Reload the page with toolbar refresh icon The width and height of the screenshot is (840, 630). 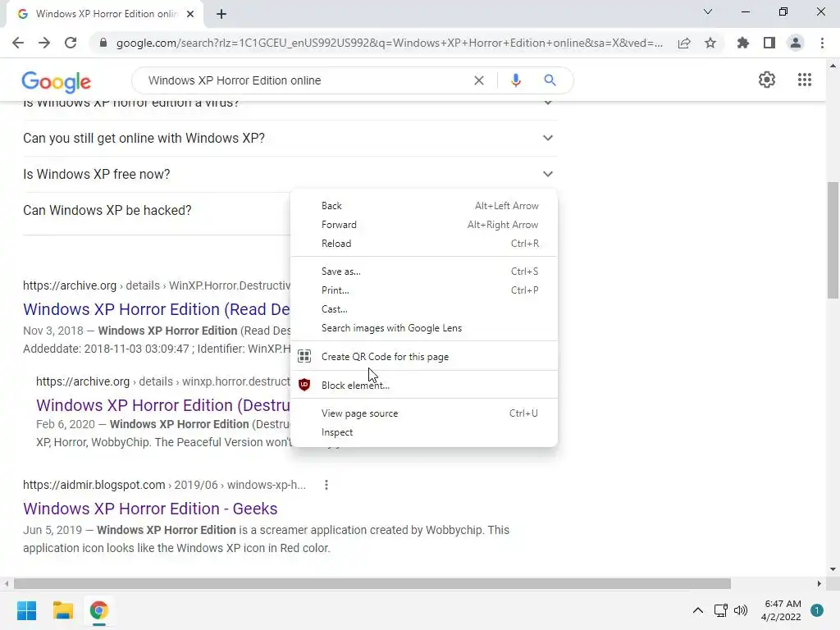click(71, 43)
